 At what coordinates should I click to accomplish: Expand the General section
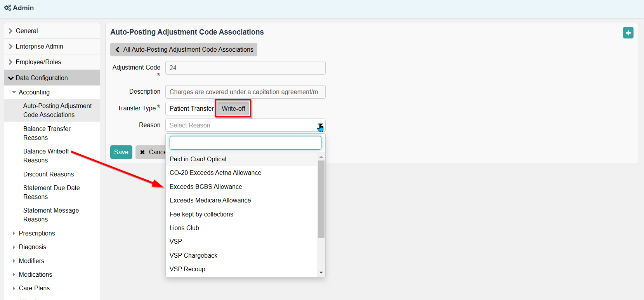pos(11,31)
